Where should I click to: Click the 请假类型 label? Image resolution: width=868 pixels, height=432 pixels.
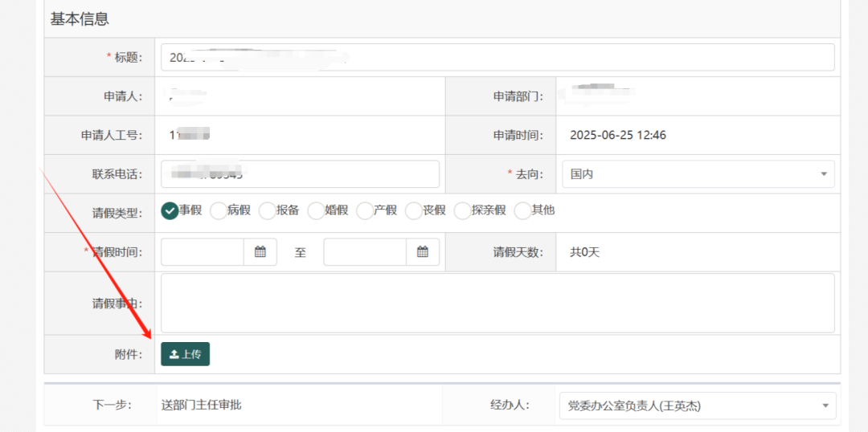point(117,214)
